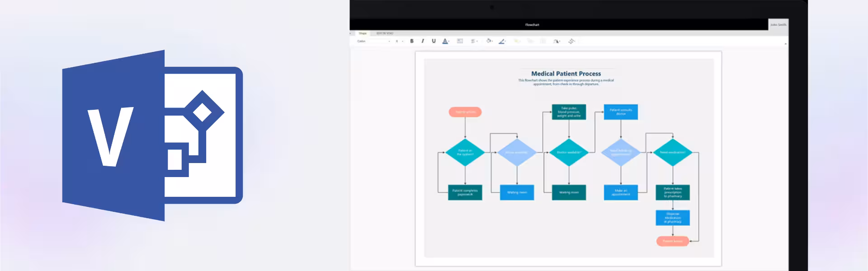
Task: Select the Patient consults doctor box
Action: pyautogui.click(x=621, y=112)
